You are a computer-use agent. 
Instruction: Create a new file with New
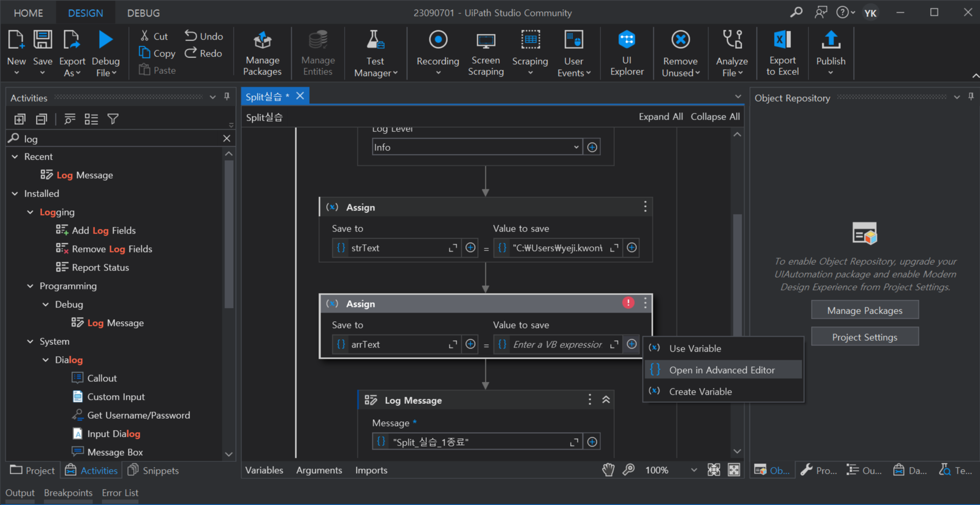tap(16, 52)
